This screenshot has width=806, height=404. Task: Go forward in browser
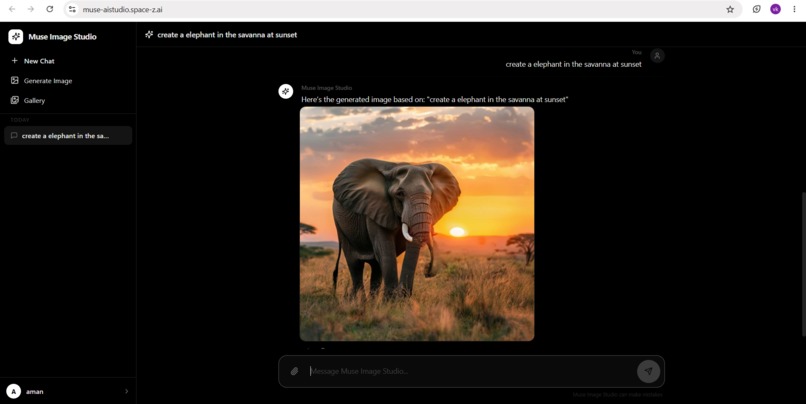(31, 9)
